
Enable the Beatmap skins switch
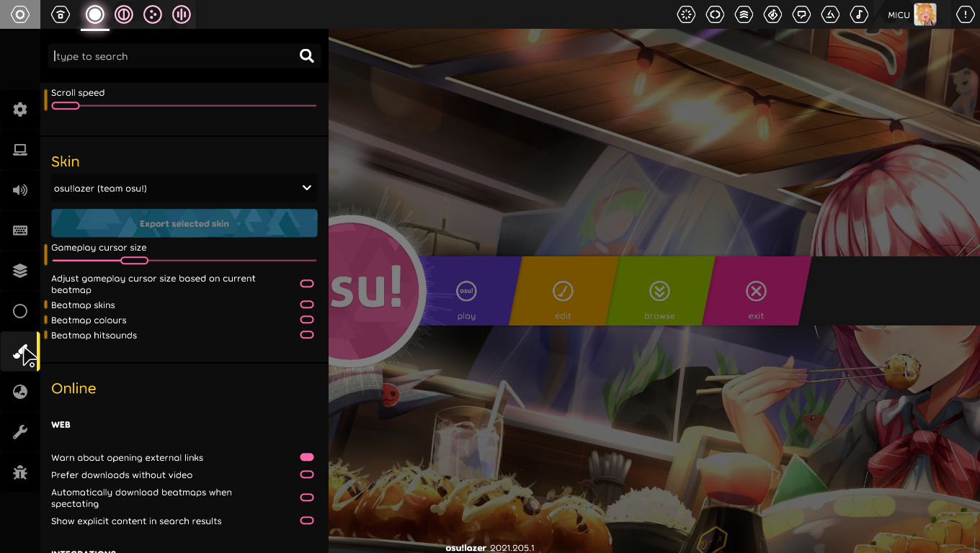pyautogui.click(x=307, y=305)
